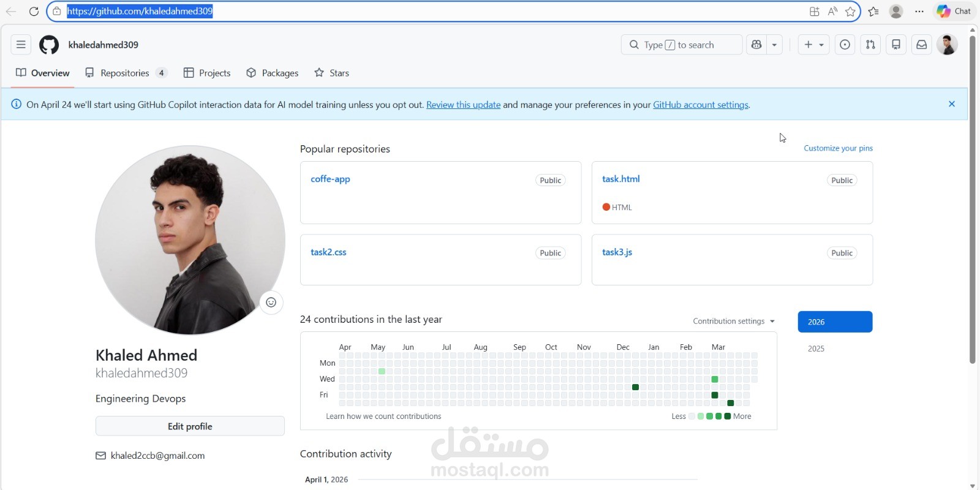
Task: Click the Engineering Devops bio text
Action: (x=141, y=399)
